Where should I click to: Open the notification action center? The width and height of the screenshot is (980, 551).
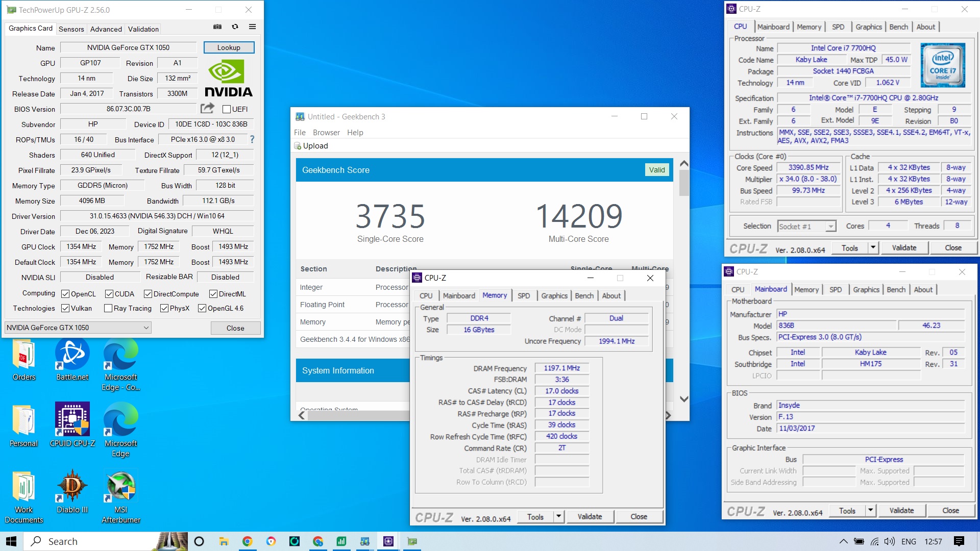(959, 541)
